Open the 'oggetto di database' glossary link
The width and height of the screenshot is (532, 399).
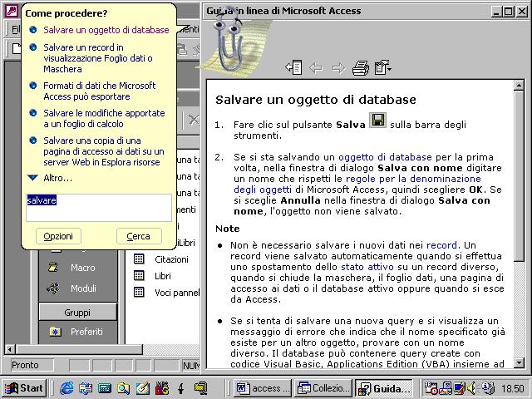385,157
